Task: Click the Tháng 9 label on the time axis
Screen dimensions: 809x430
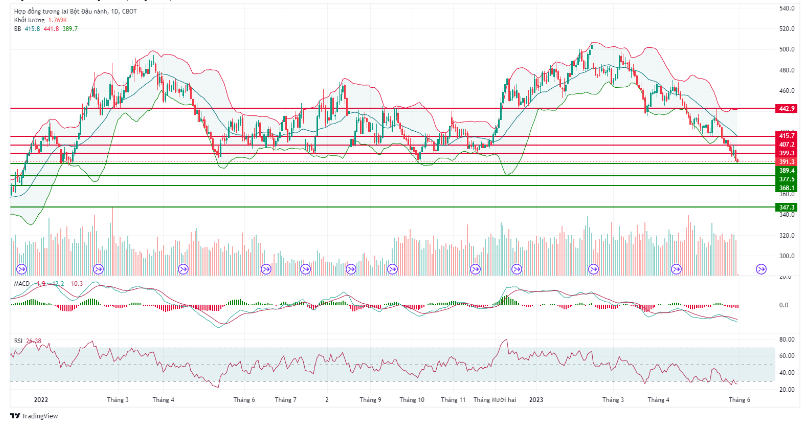Action: point(370,399)
